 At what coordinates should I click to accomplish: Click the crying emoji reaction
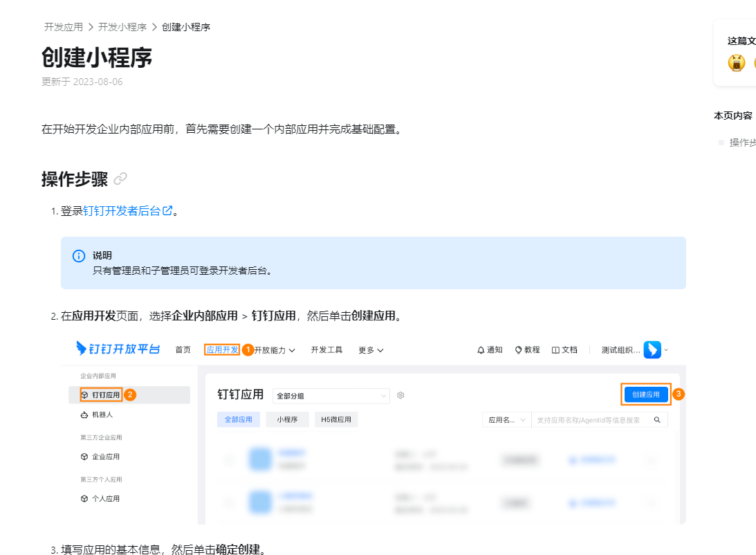[736, 63]
